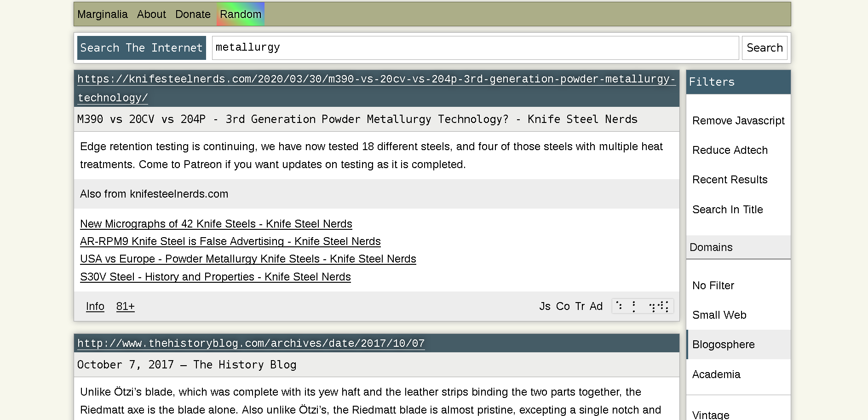Click the rainbow Random icon
The width and height of the screenshot is (868, 420).
pyautogui.click(x=240, y=14)
